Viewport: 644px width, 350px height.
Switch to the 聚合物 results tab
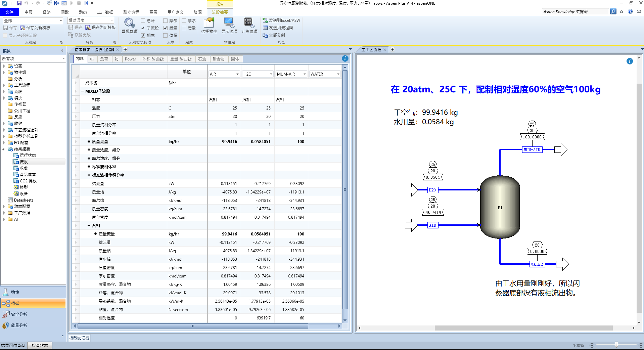pos(218,59)
